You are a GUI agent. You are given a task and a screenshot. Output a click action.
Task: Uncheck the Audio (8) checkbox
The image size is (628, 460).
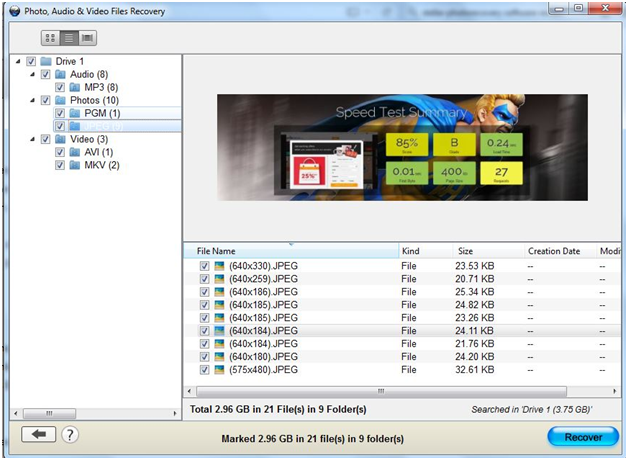pos(45,74)
